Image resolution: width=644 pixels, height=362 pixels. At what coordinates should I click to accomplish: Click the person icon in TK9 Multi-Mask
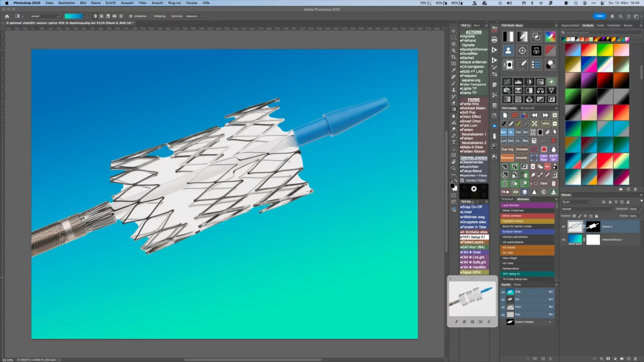pos(508,51)
